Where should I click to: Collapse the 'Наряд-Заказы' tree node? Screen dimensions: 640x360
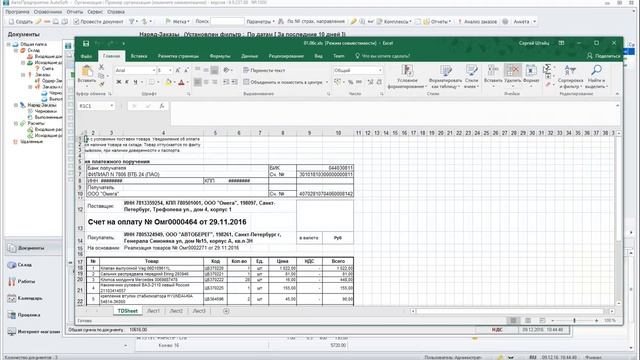tap(16, 105)
